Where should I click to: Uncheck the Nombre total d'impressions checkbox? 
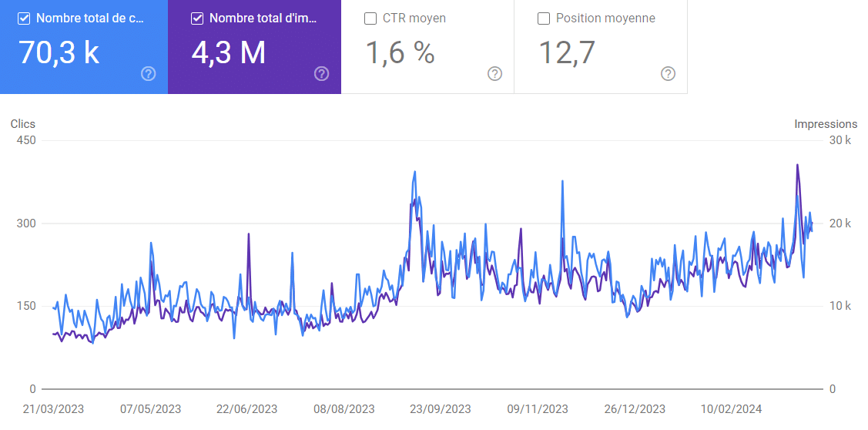(x=197, y=18)
